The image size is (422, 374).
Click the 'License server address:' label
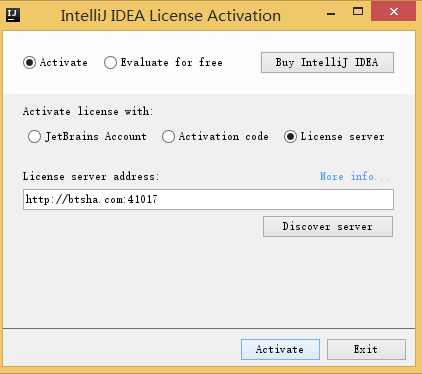91,176
